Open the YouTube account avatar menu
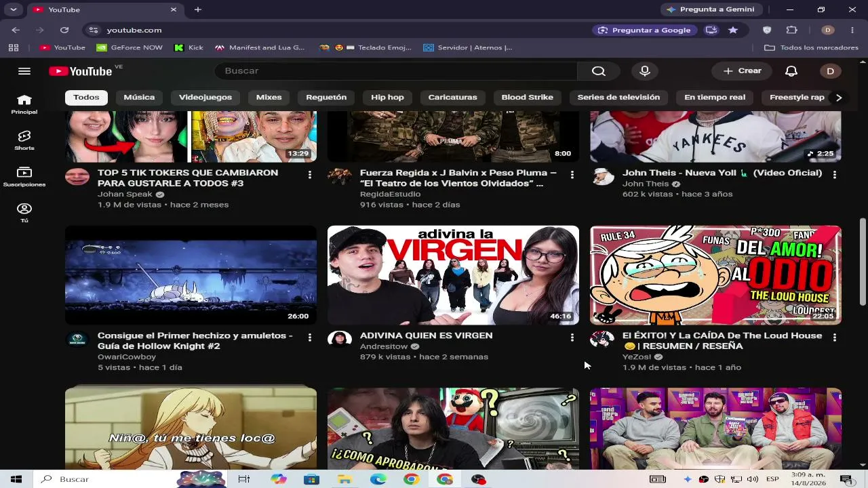 coord(830,71)
